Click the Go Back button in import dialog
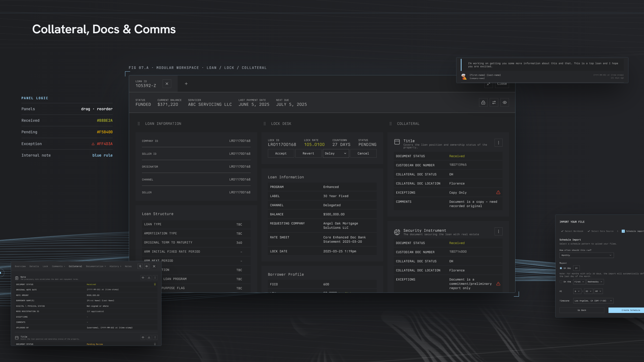The width and height of the screenshot is (644, 362). (x=582, y=310)
